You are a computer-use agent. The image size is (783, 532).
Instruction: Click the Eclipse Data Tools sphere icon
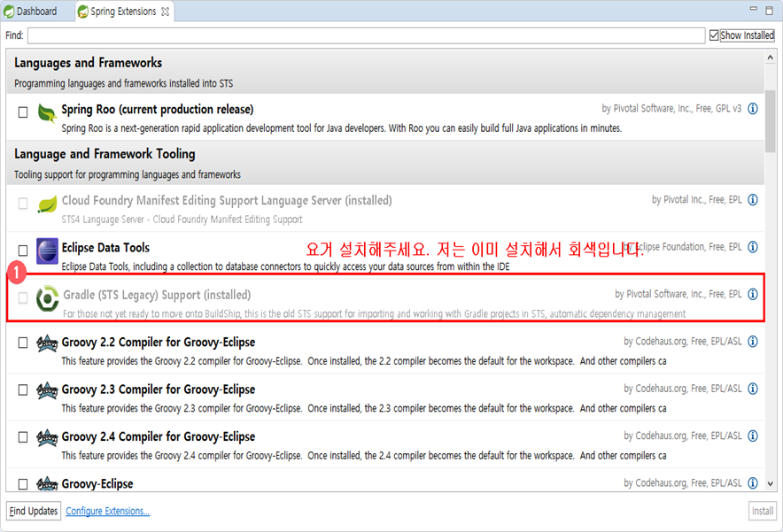[x=47, y=251]
